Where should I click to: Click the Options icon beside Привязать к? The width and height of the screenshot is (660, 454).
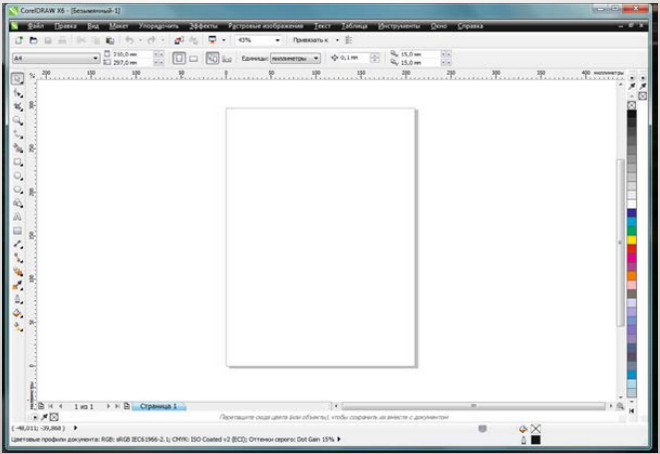(349, 40)
